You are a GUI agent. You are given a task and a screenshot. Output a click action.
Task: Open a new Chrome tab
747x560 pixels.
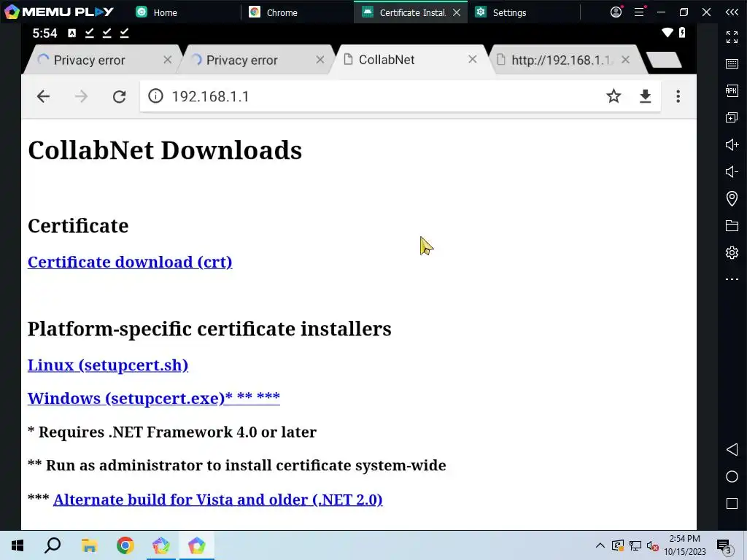coord(664,60)
